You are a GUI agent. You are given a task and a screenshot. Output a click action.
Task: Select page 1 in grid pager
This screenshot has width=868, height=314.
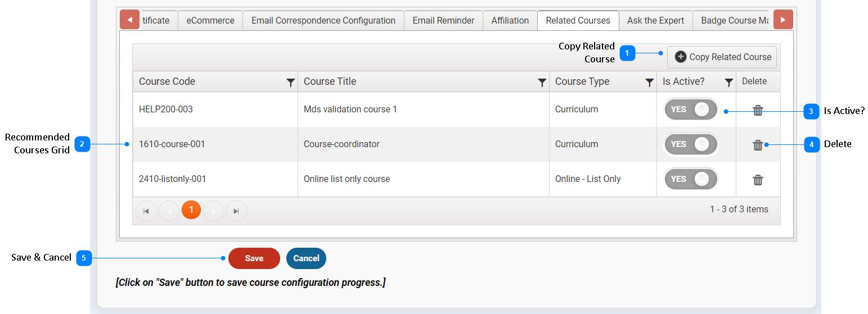tap(191, 210)
